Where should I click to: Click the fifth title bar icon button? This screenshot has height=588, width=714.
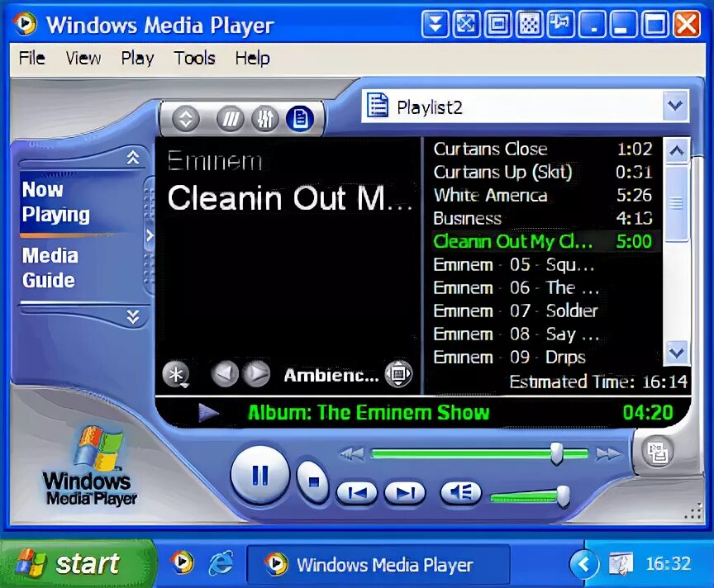pyautogui.click(x=560, y=24)
